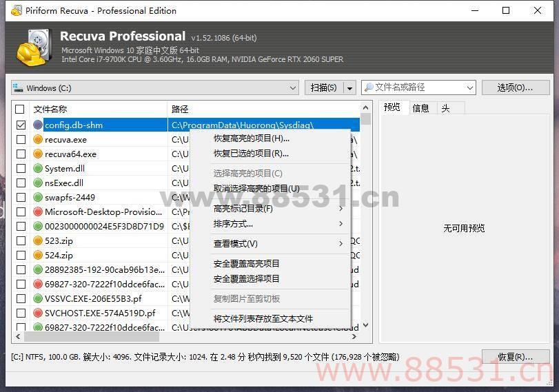Check the swapfs-2449 checkbox

coord(21,197)
